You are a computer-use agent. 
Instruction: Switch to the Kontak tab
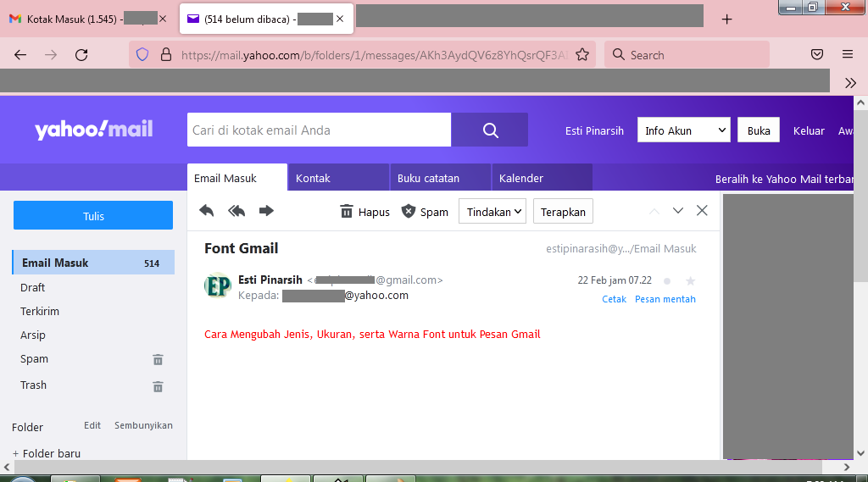coord(338,178)
